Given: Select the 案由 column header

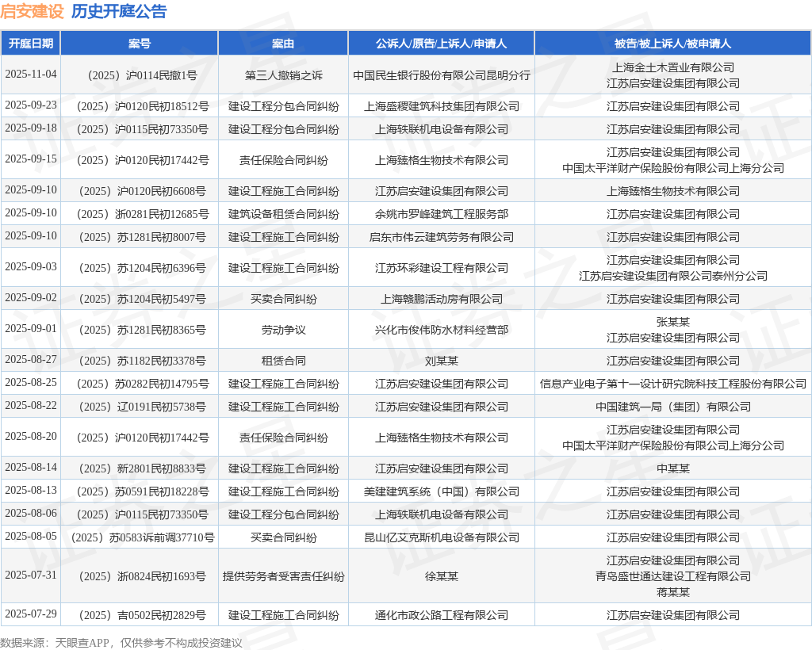Looking at the screenshot, I should click(x=283, y=44).
